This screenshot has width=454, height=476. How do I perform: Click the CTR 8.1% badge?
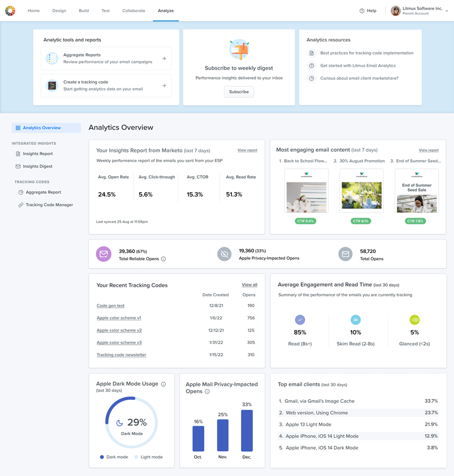click(361, 221)
